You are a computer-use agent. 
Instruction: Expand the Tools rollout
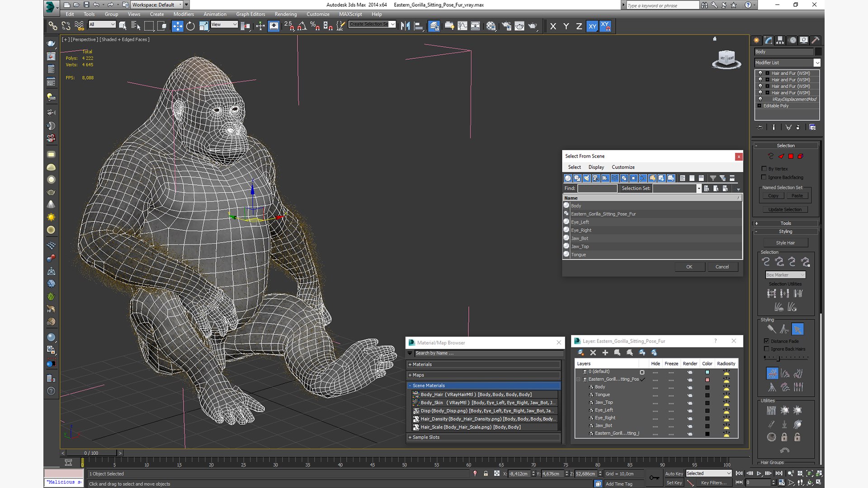click(786, 223)
